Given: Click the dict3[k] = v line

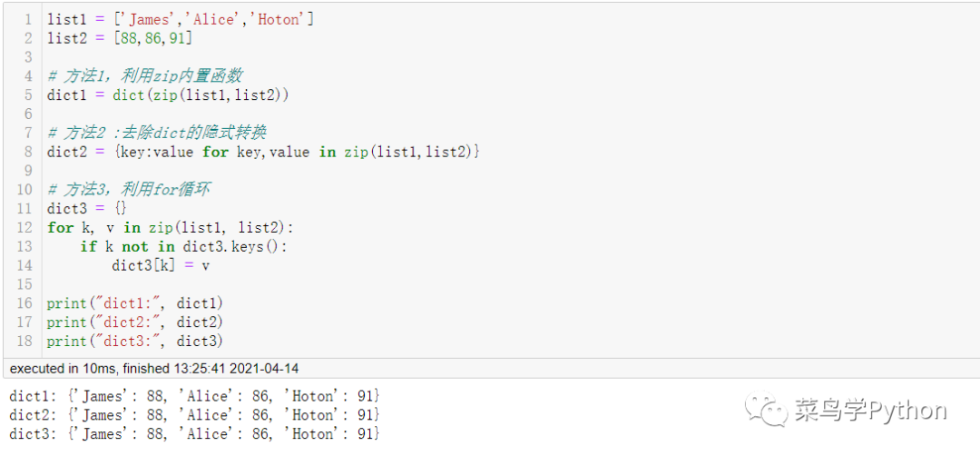Looking at the screenshot, I should [161, 265].
